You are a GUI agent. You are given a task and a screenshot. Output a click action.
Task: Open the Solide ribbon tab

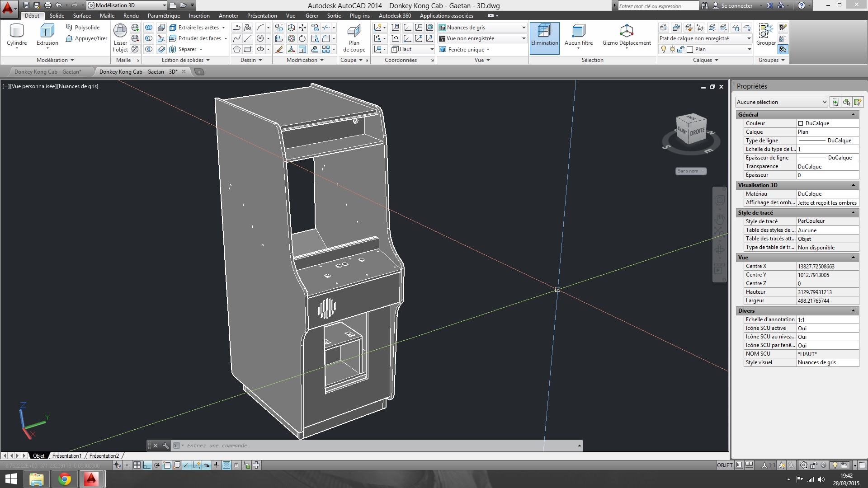click(x=57, y=15)
